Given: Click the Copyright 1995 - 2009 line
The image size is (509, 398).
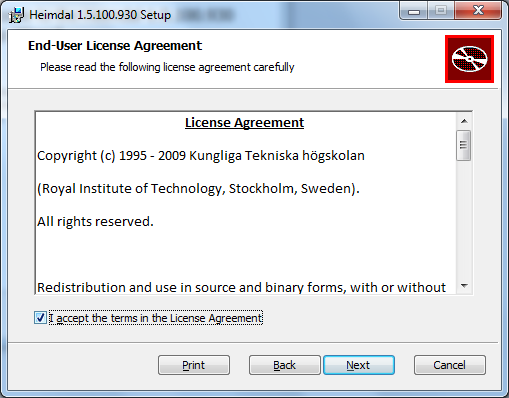Looking at the screenshot, I should pos(201,156).
